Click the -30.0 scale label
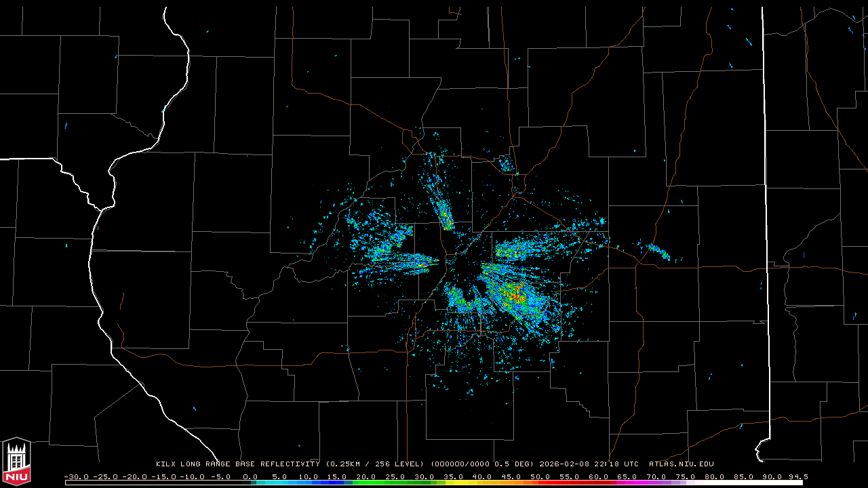Viewport: 868px width, 488px height. 77,476
